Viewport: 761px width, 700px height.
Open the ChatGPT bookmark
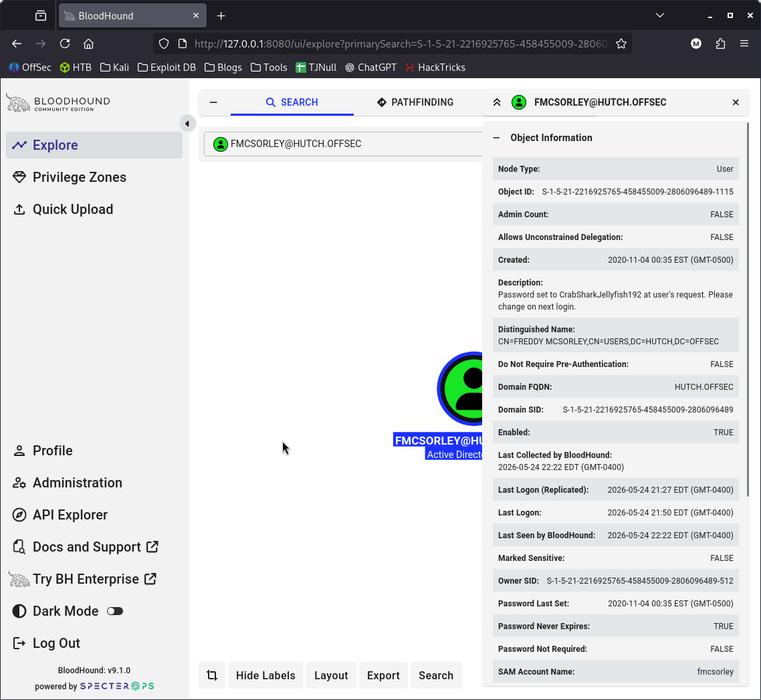[370, 68]
